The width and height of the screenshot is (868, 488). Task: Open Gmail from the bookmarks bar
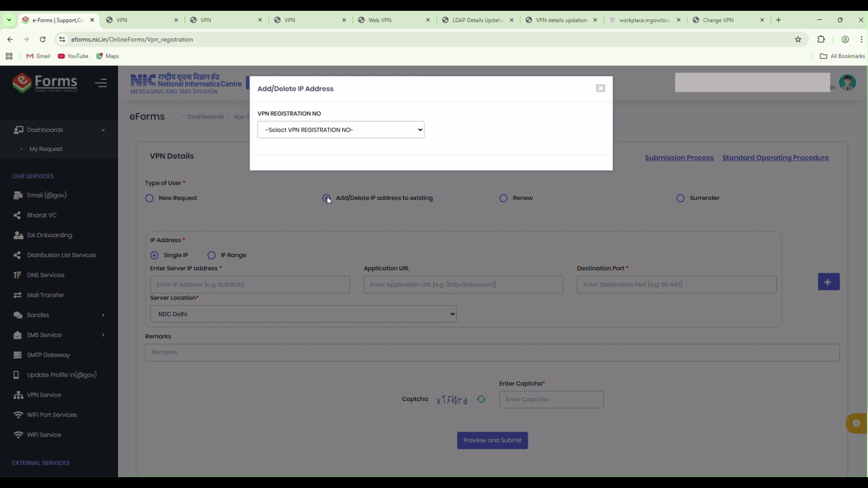[x=39, y=56]
